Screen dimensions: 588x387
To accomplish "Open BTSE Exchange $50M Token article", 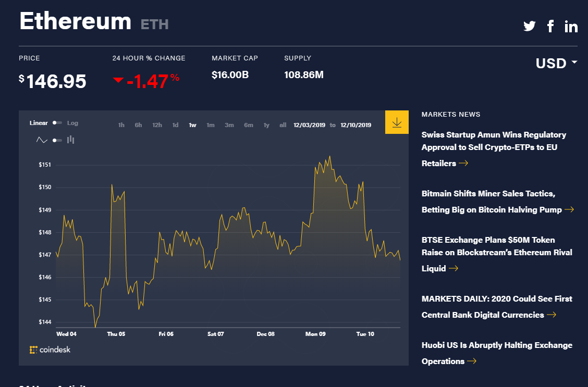I will 497,254.
